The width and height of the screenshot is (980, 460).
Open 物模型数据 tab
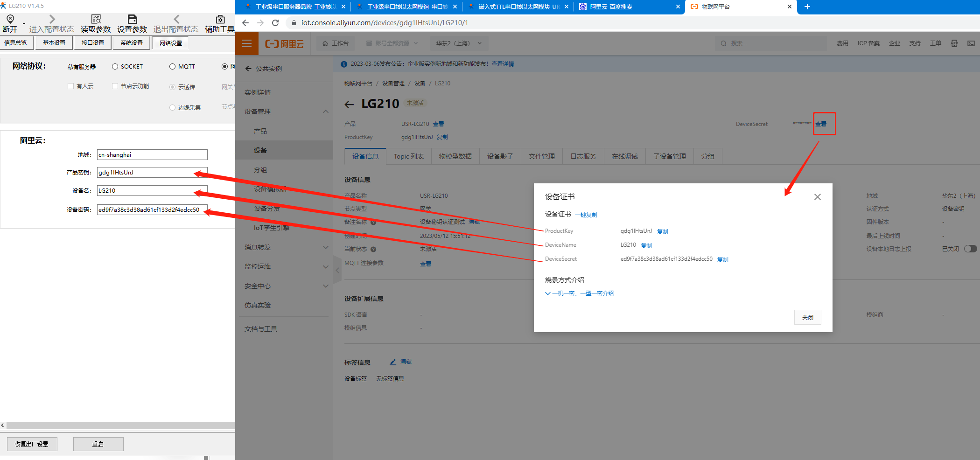(455, 156)
